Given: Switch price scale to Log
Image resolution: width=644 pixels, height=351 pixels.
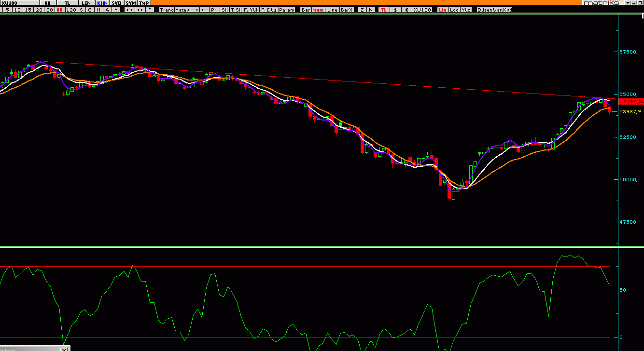Looking at the screenshot, I should coord(454,10).
